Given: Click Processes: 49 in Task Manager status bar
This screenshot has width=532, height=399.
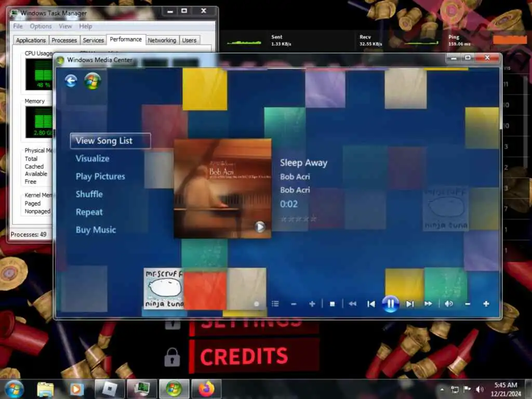Looking at the screenshot, I should pyautogui.click(x=29, y=234).
